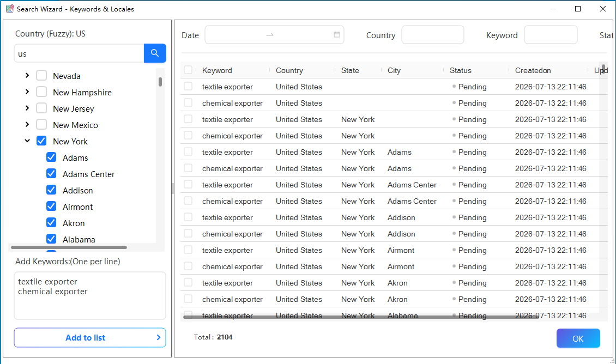This screenshot has width=616, height=364.
Task: Click the arrow on Add to list button
Action: (158, 337)
